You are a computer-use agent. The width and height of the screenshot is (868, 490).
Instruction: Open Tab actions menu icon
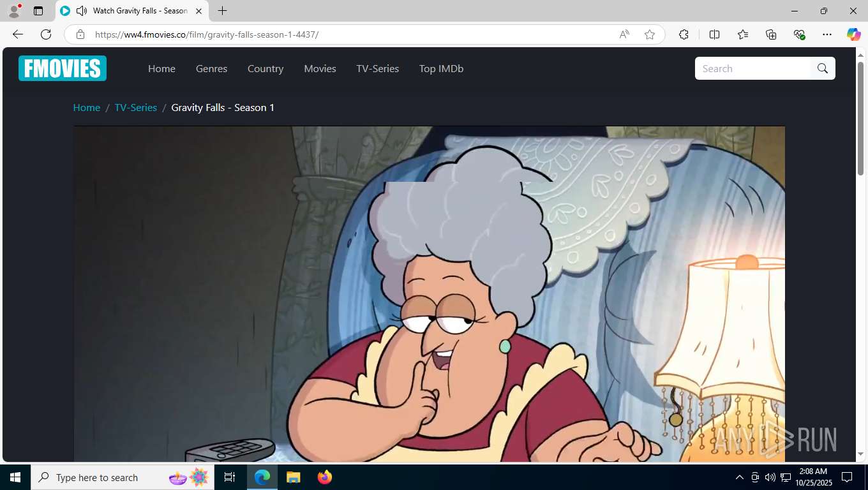coord(38,11)
